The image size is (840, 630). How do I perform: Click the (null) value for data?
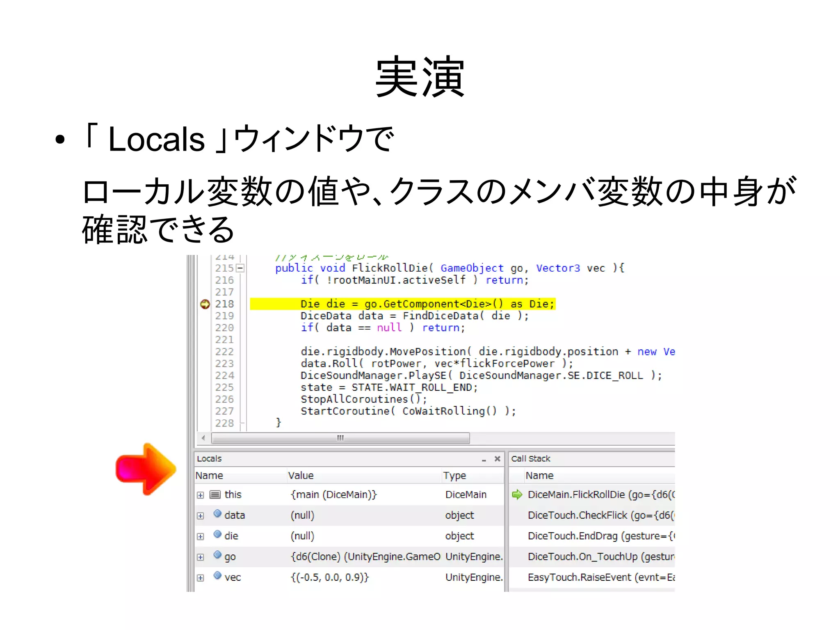pos(302,515)
